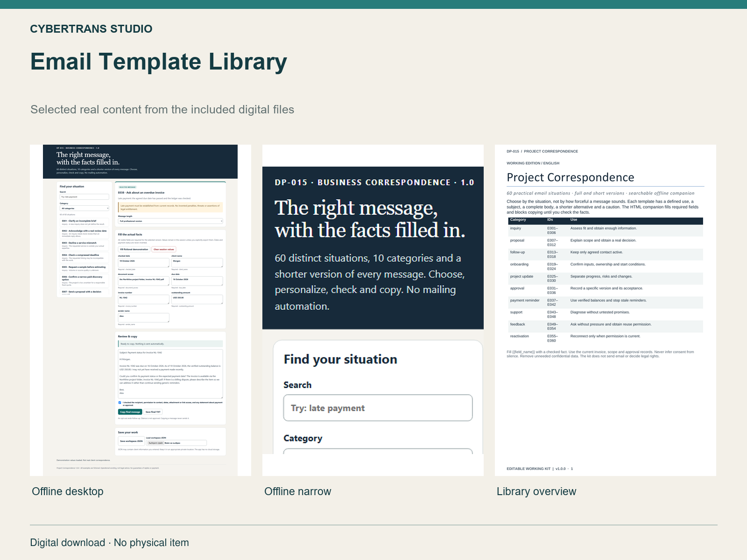Select situation E007 Send a proposal with a decision
The height and width of the screenshot is (560, 747).
[x=84, y=292]
